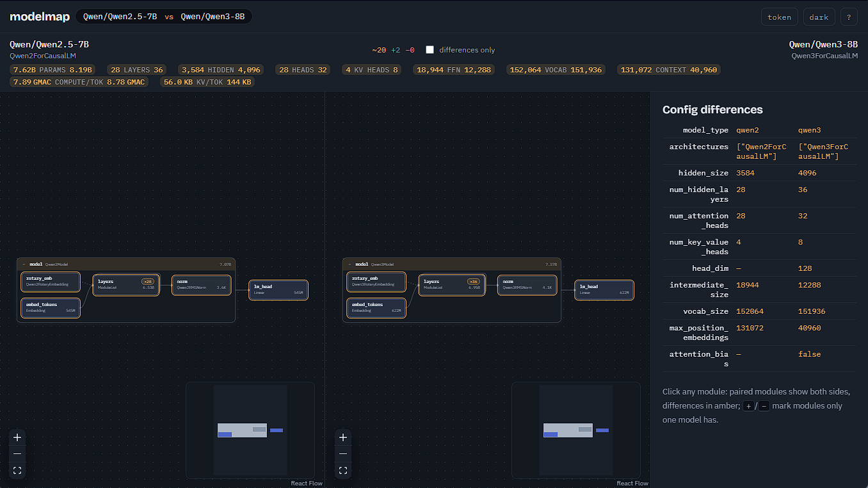This screenshot has width=868, height=488.
Task: Click the hidden_size value 3584
Action: tap(745, 173)
